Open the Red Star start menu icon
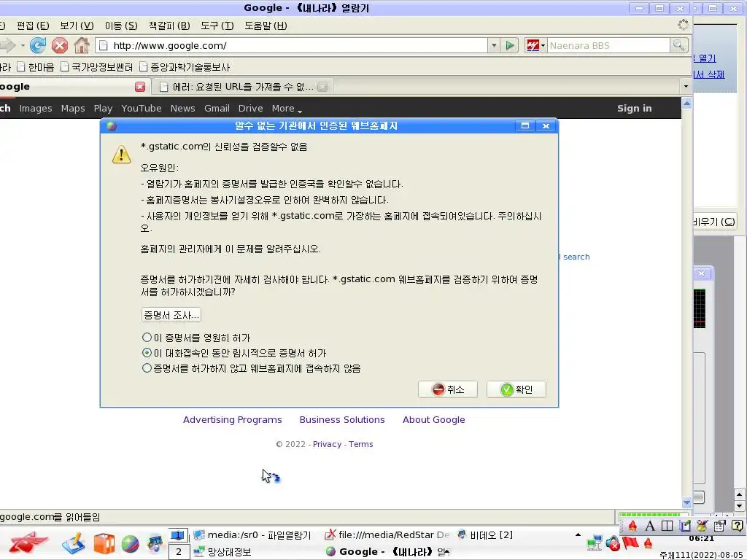Screen dimensions: 747x560 click(28, 542)
